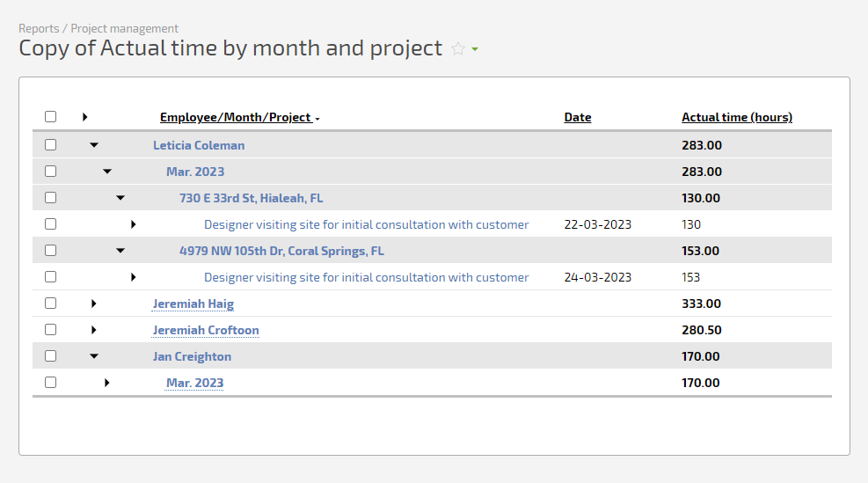Collapse Mar. 2023 under Leticia Coleman
This screenshot has height=483, width=868.
click(x=107, y=172)
